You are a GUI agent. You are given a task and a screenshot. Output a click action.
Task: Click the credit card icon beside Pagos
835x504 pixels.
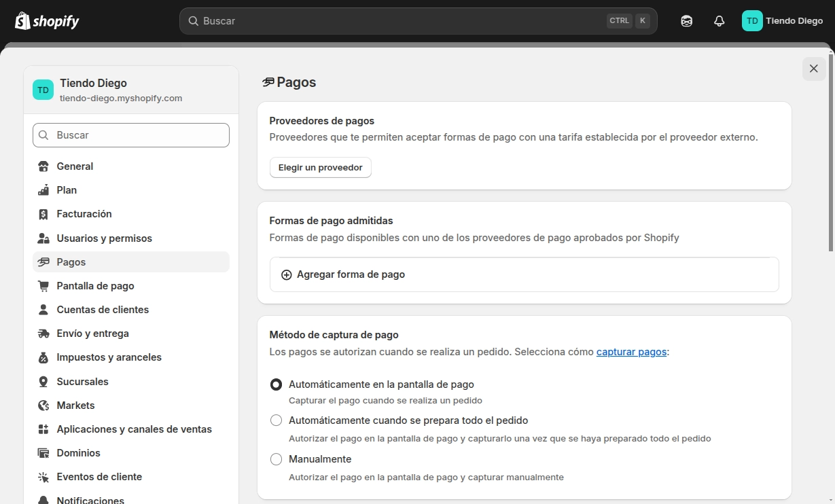(43, 262)
